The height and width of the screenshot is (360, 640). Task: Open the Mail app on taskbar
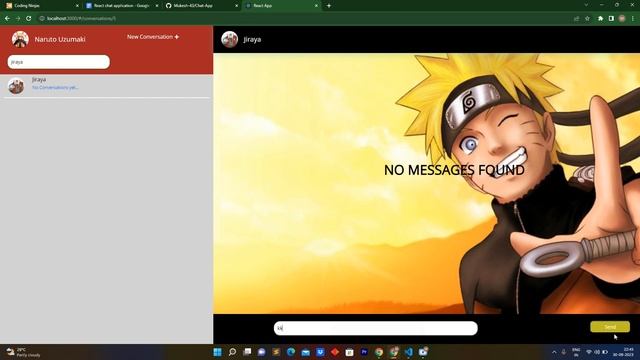coord(306,352)
